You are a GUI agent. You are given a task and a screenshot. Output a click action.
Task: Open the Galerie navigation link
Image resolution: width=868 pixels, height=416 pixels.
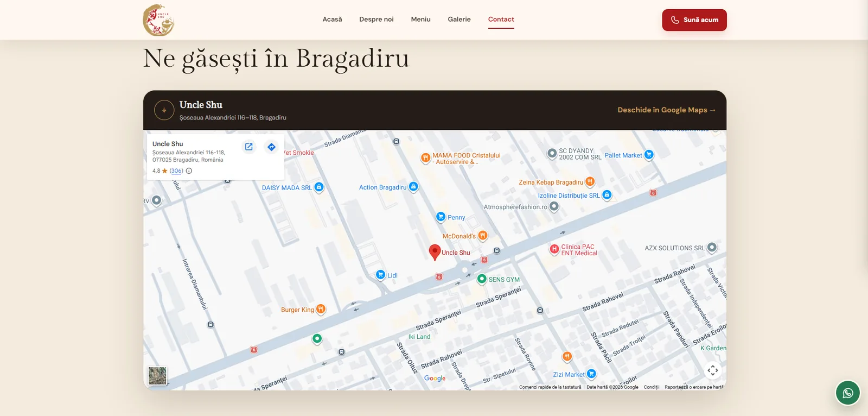coord(459,20)
